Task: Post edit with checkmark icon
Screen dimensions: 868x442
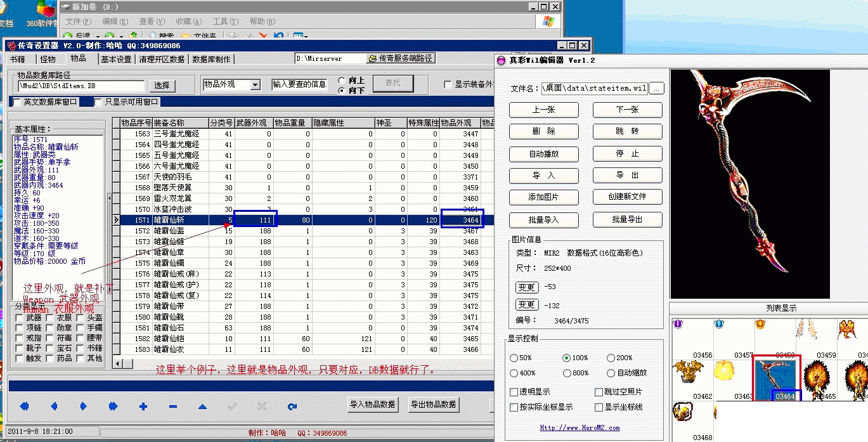Action: tap(233, 406)
